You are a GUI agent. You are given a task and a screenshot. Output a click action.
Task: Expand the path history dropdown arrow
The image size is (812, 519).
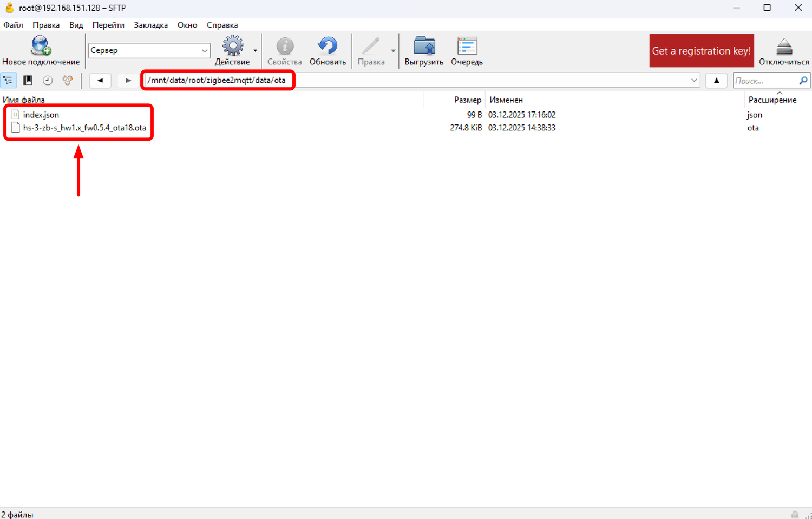coord(694,81)
